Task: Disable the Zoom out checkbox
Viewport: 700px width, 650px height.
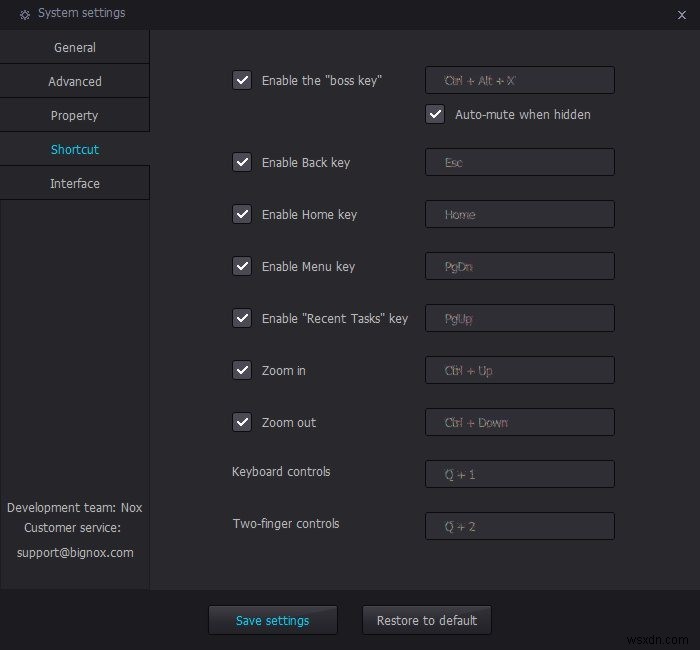Action: point(242,422)
